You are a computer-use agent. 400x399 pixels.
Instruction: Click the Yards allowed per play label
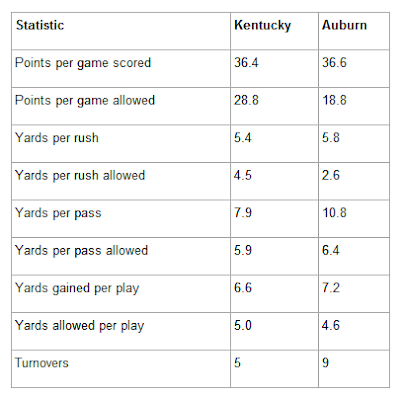79,326
